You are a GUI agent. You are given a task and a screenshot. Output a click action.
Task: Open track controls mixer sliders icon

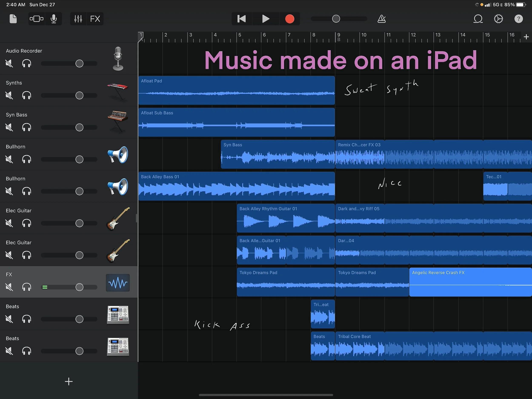[x=78, y=19]
